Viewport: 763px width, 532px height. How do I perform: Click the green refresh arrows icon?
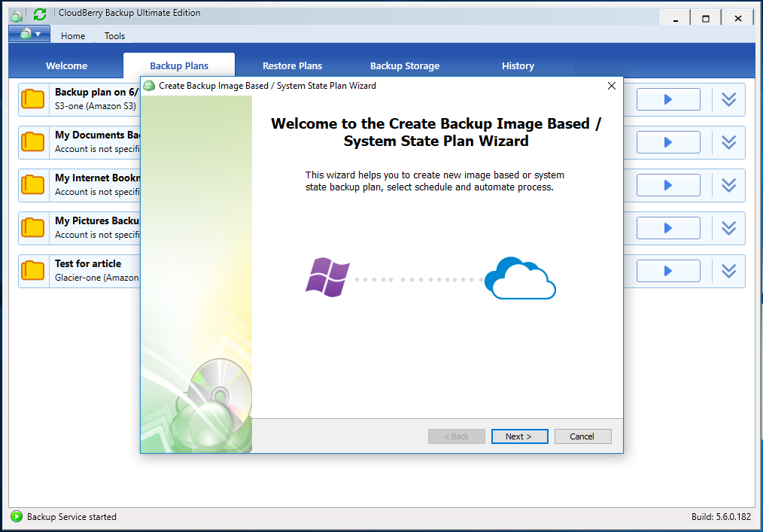click(40, 14)
